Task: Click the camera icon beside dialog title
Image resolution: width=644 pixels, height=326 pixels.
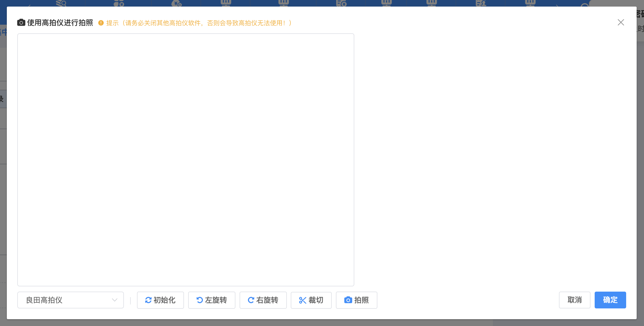Action: point(21,23)
